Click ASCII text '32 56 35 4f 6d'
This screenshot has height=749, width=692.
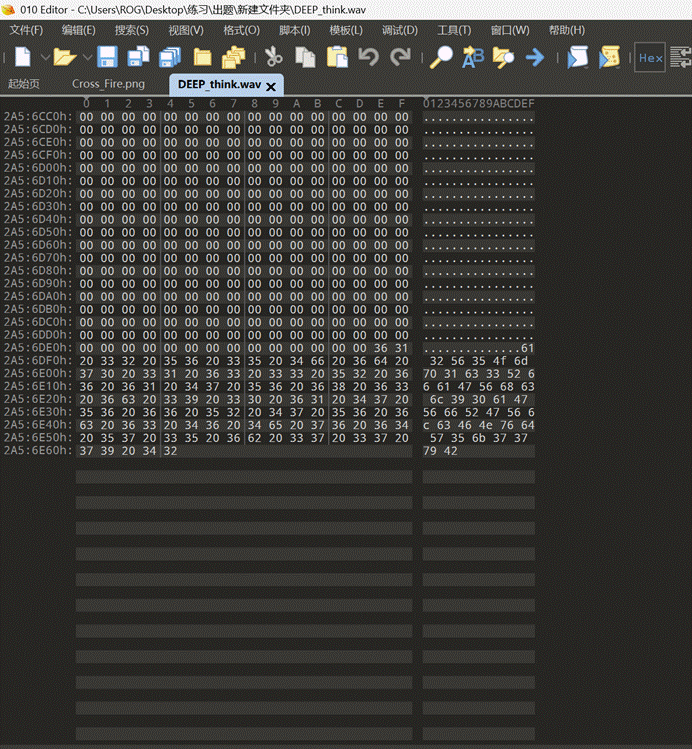[x=479, y=361]
